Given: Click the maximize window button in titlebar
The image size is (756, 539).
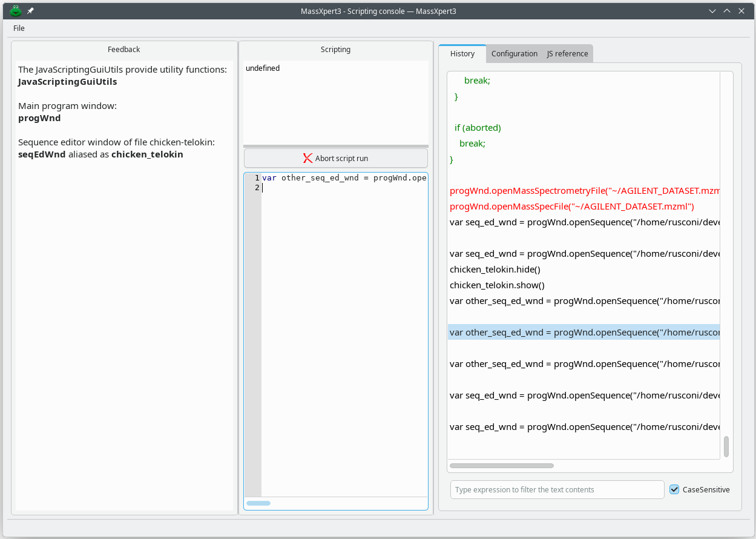Looking at the screenshot, I should [726, 11].
